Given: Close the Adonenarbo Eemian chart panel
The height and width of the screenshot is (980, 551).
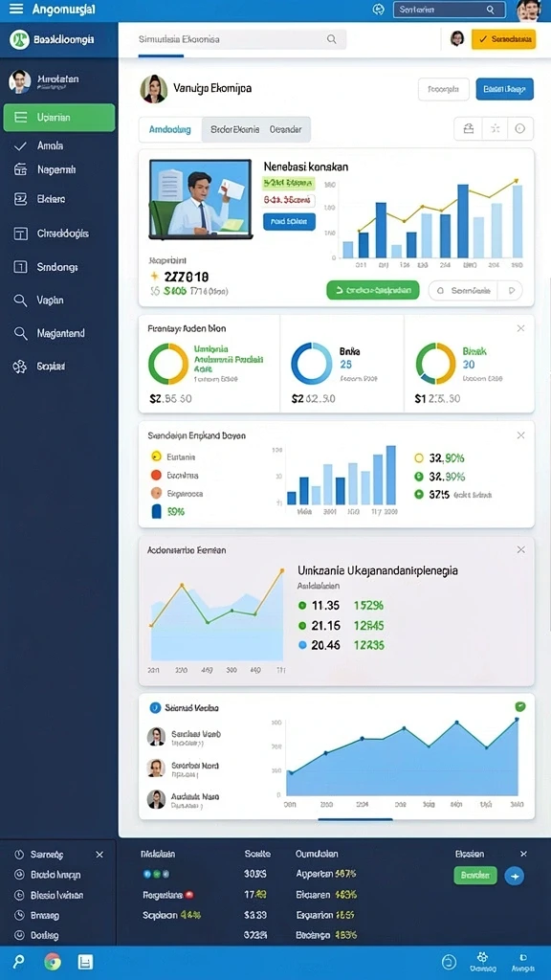Looking at the screenshot, I should click(521, 549).
